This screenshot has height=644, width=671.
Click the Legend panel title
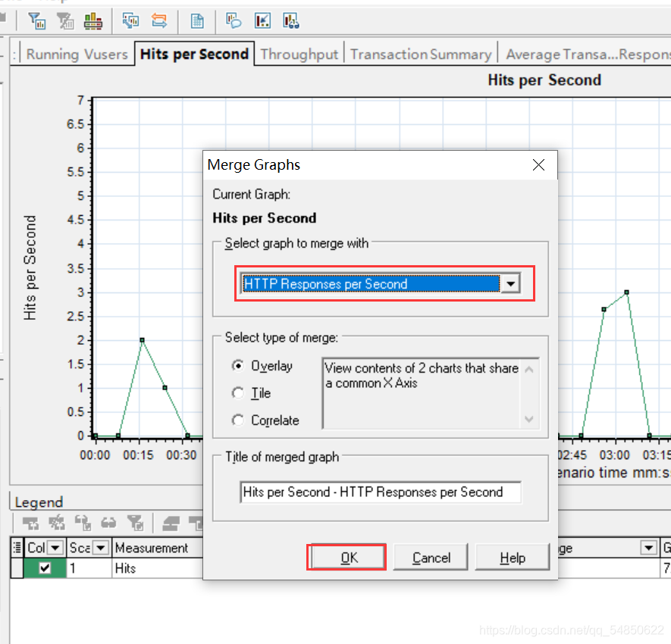pyautogui.click(x=39, y=502)
